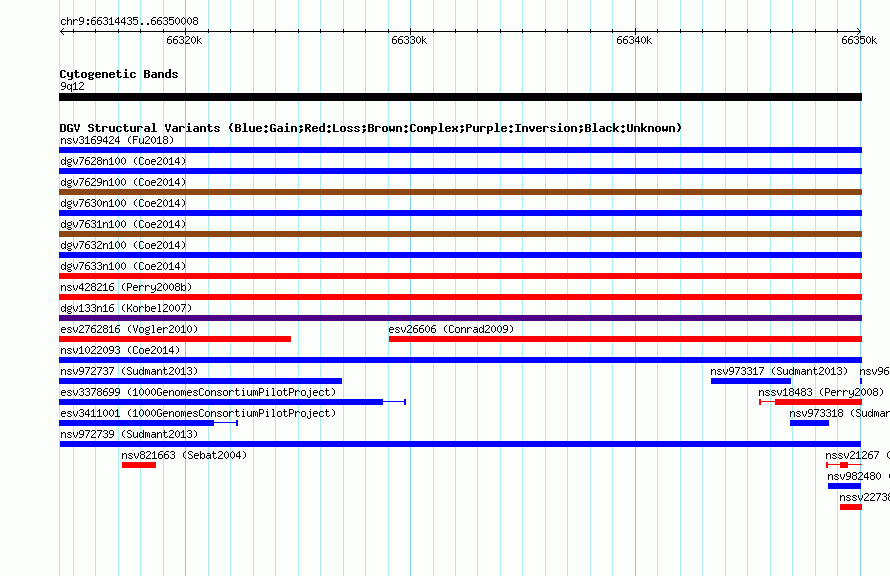Viewport: 890px width, 576px height.
Task: Click the left arrow end of the ruler
Action: [x=62, y=31]
